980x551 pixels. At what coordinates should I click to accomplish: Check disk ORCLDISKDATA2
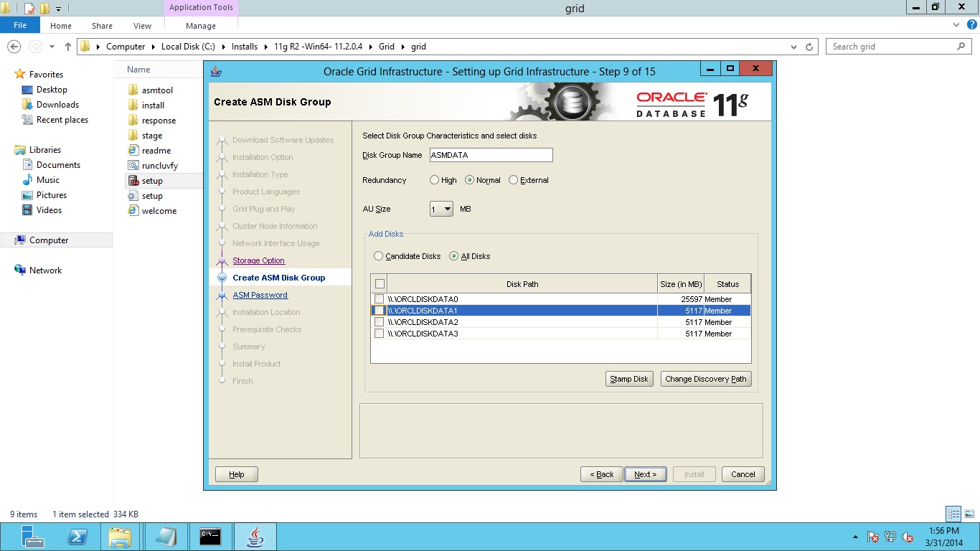(379, 322)
